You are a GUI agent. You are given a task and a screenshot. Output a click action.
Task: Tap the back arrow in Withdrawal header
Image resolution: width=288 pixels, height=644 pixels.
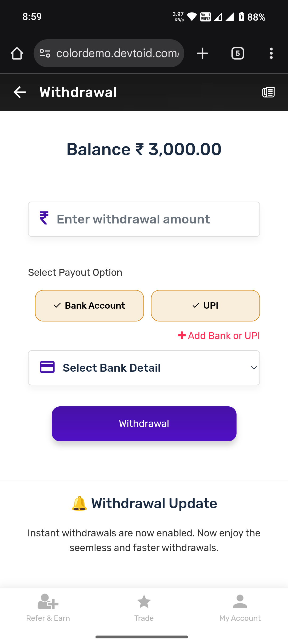[x=20, y=92]
